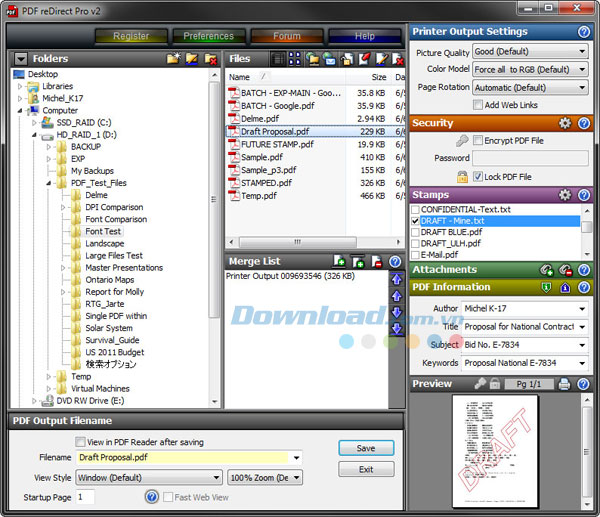Click the Password input field
The height and width of the screenshot is (517, 600).
click(x=530, y=158)
